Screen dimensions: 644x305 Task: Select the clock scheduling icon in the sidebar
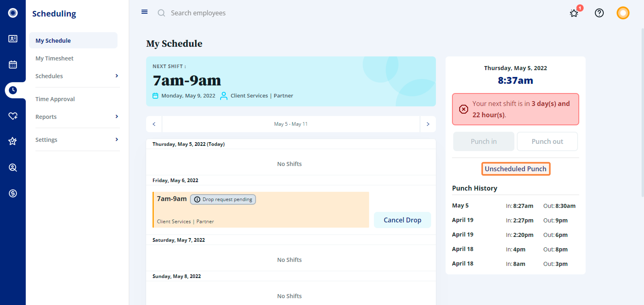click(x=13, y=90)
